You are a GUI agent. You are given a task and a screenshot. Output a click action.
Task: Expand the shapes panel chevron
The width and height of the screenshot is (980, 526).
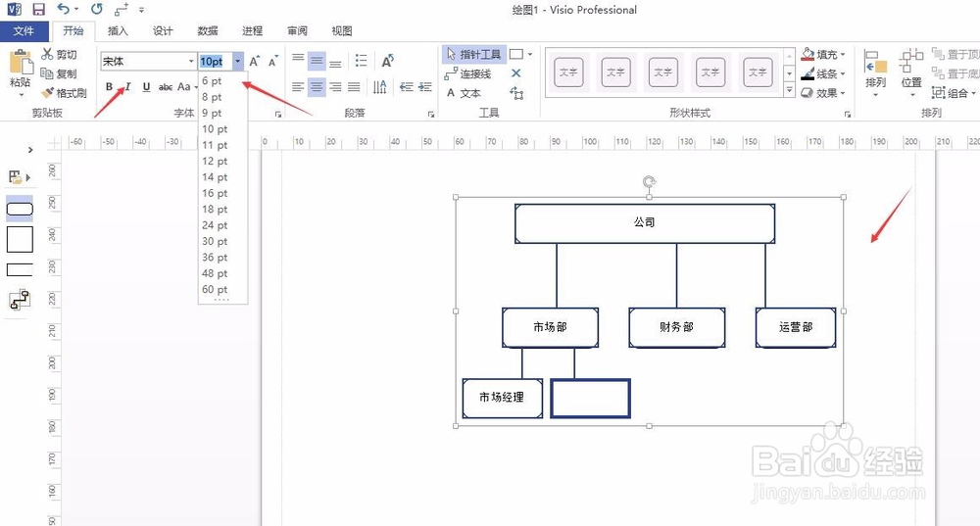(x=30, y=150)
